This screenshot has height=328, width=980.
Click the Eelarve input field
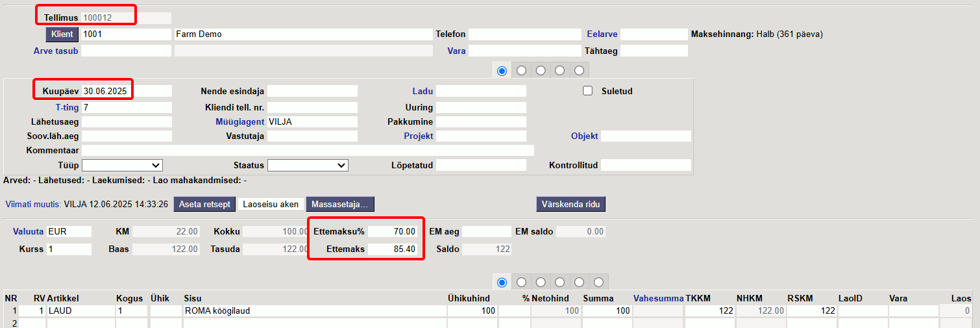654,34
